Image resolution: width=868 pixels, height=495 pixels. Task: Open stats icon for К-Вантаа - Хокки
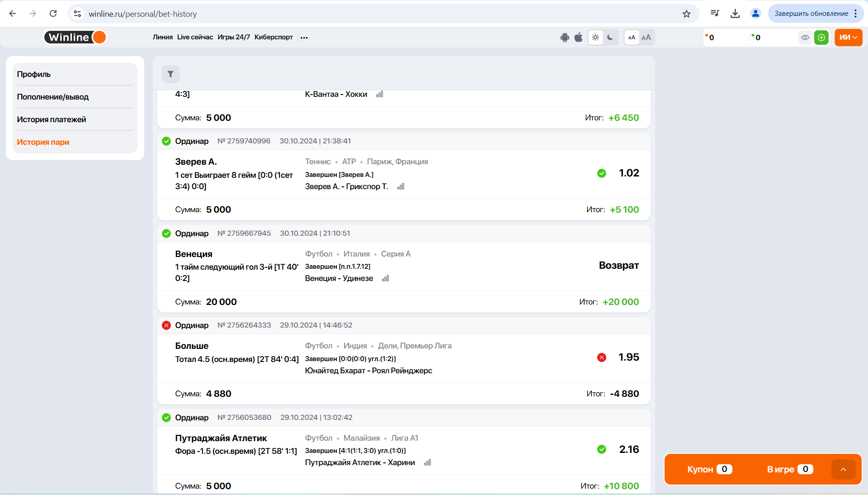(379, 94)
